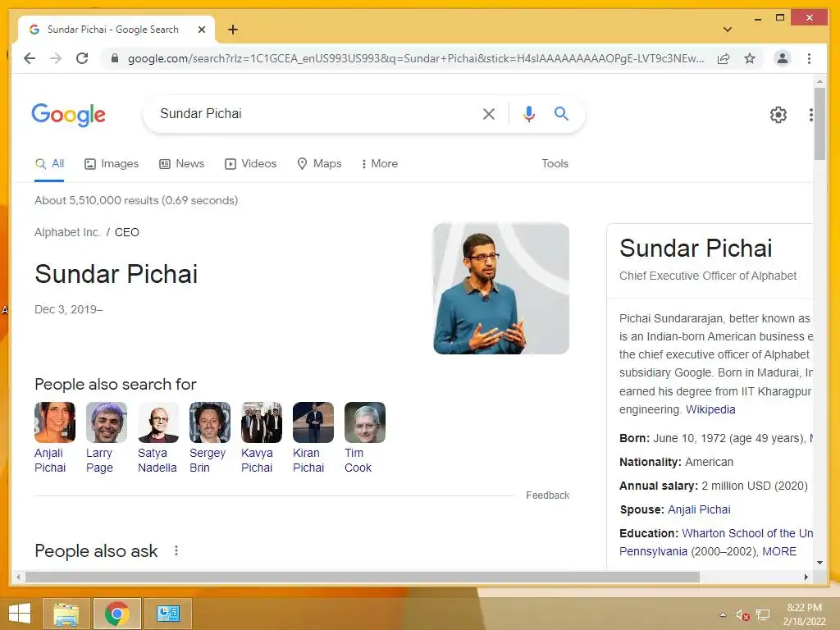Expand the More search categories menu
The width and height of the screenshot is (840, 630).
click(380, 164)
